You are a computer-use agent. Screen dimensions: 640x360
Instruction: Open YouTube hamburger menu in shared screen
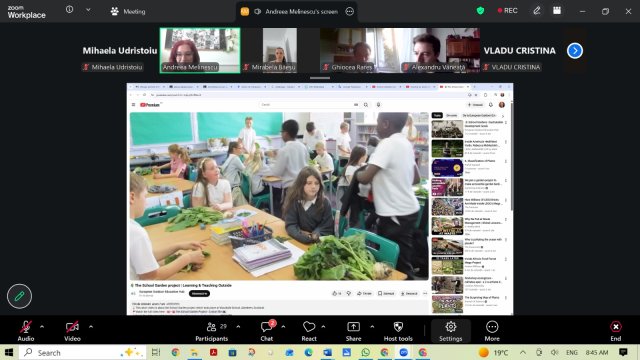[x=133, y=105]
